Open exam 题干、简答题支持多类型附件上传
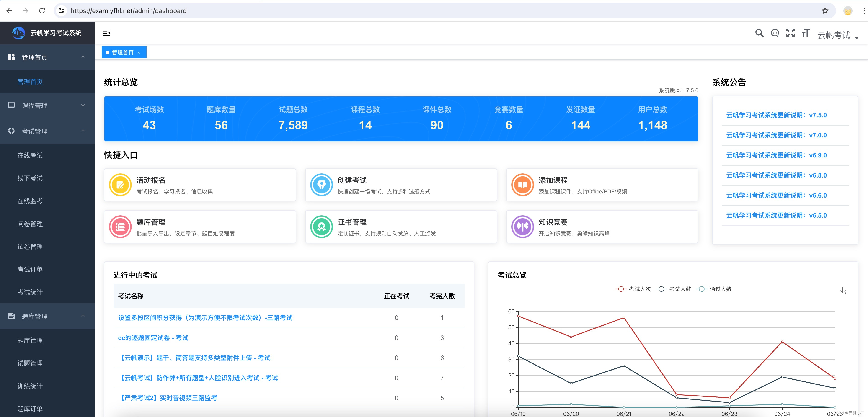 pyautogui.click(x=194, y=358)
